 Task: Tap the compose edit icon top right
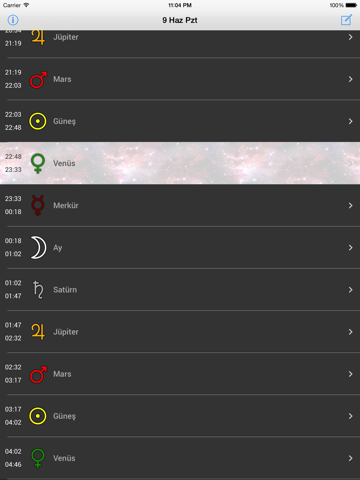(x=346, y=20)
